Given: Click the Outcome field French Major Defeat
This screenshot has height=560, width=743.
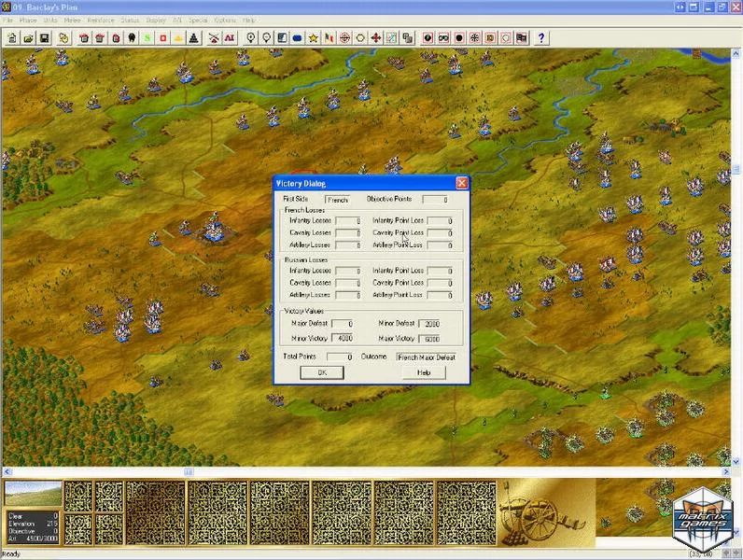Looking at the screenshot, I should 427,357.
